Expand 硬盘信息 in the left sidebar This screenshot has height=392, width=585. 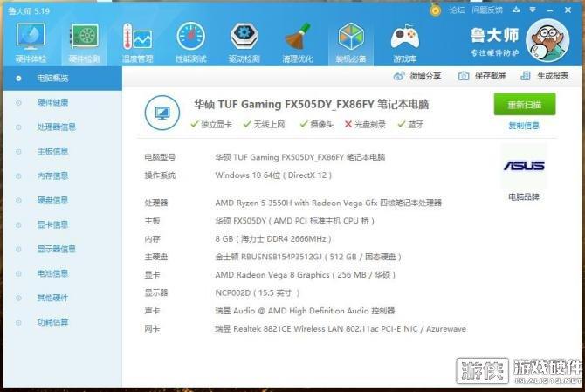coord(52,200)
